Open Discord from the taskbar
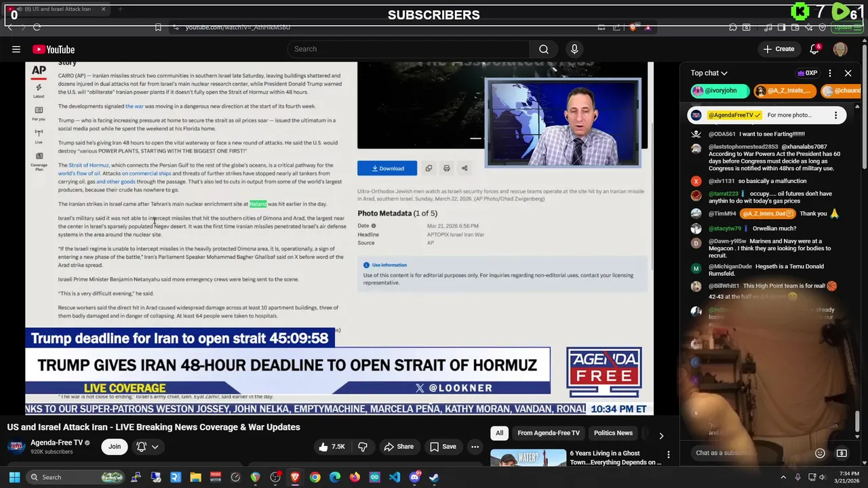The image size is (868, 488). tap(414, 477)
